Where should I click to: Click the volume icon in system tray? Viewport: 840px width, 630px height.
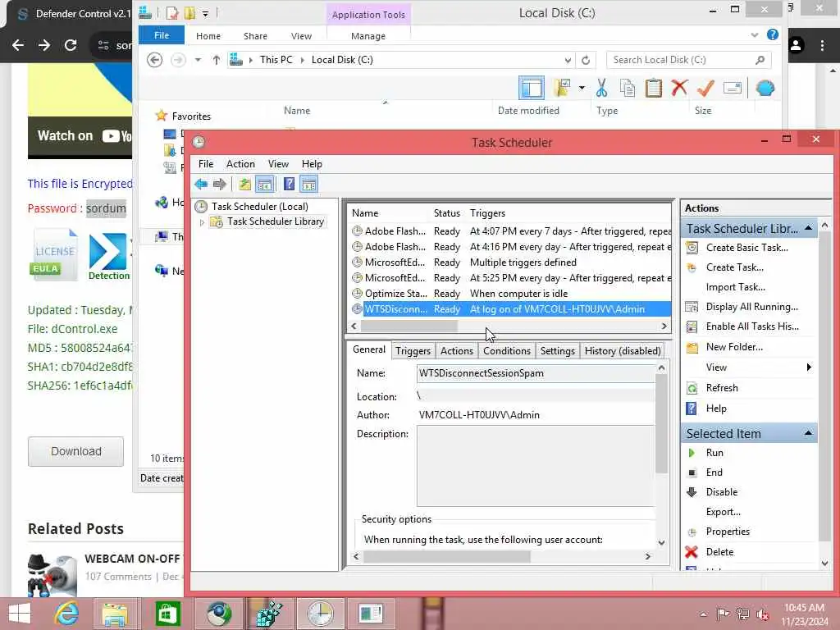(x=762, y=614)
